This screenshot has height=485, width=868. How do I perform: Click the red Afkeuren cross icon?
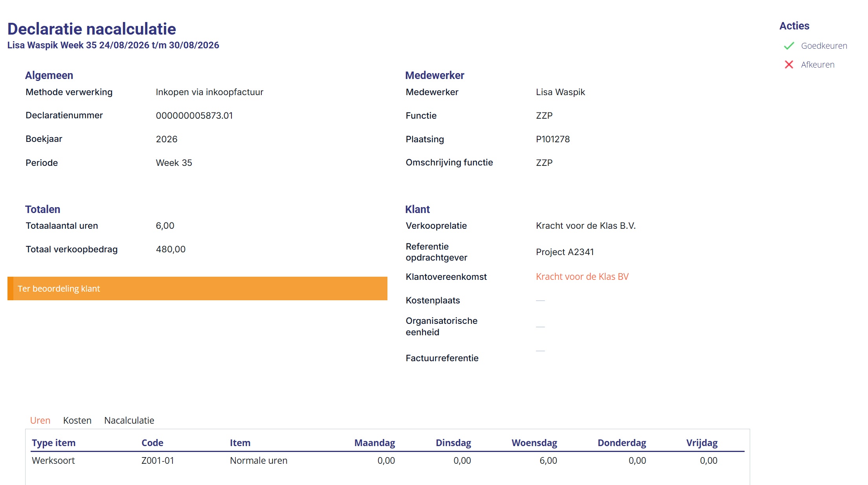coord(789,64)
